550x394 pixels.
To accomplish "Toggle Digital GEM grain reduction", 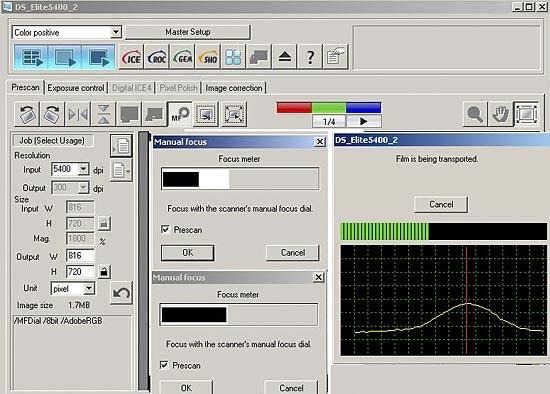I will [x=182, y=57].
